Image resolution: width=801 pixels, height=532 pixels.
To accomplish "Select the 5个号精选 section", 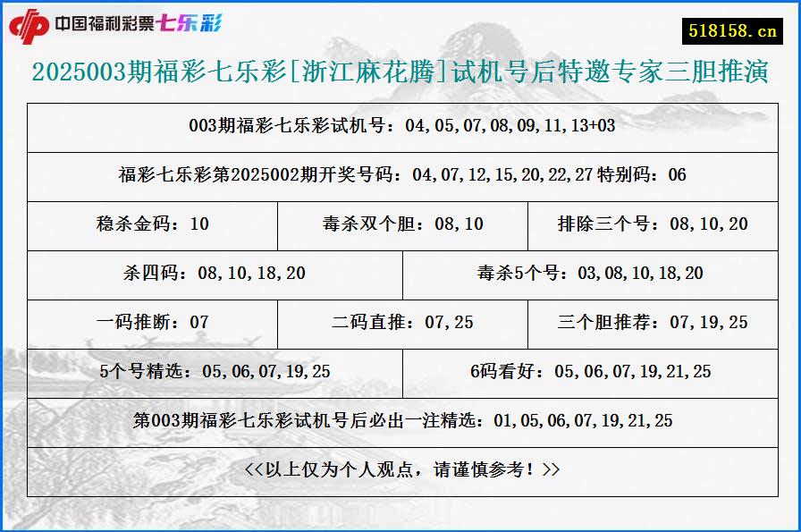I will [215, 369].
